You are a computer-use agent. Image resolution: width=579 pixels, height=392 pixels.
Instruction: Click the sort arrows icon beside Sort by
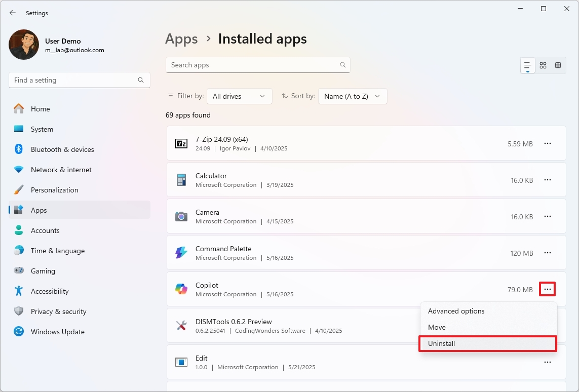286,96
